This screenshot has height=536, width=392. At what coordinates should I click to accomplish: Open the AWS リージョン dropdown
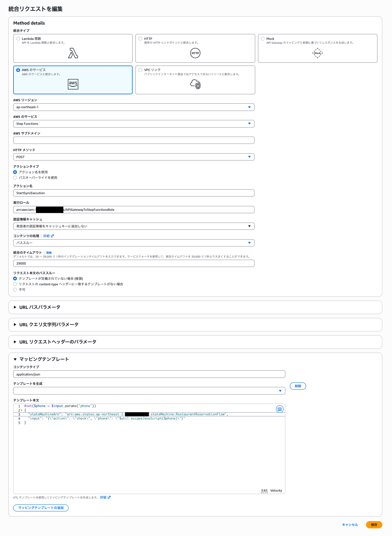pos(134,107)
